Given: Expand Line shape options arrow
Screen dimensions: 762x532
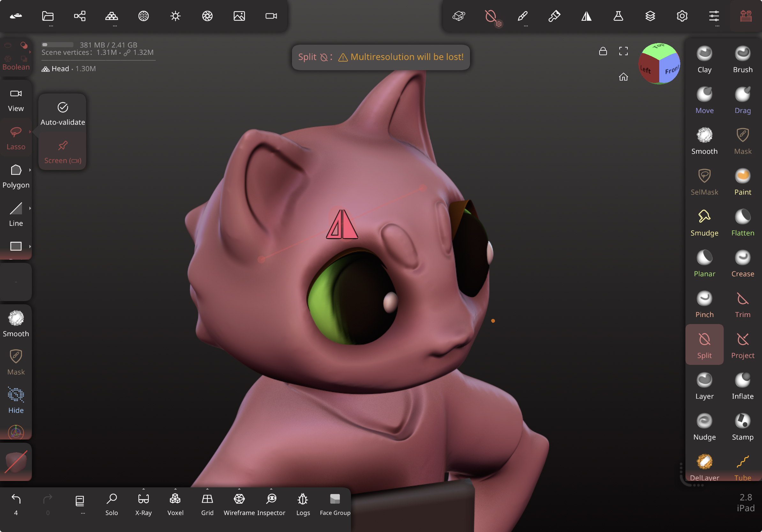Looking at the screenshot, I should point(30,208).
